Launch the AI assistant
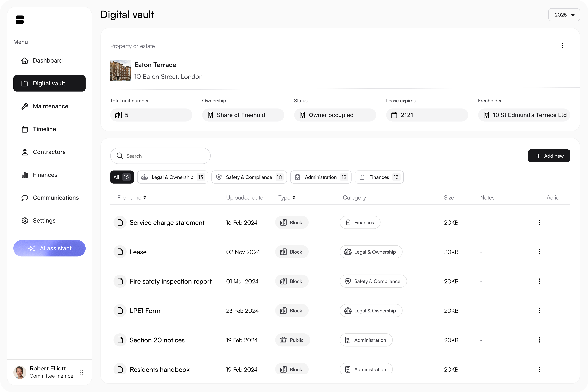 point(50,248)
